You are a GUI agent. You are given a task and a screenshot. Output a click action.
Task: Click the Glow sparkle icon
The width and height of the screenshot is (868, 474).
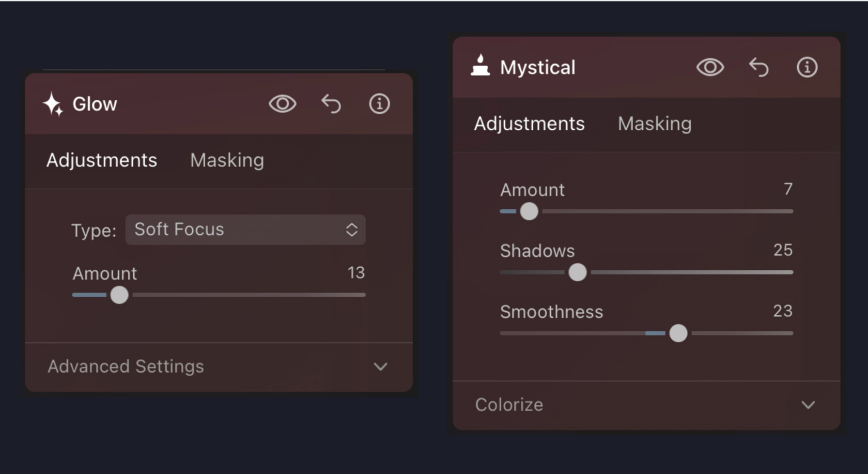(x=53, y=104)
